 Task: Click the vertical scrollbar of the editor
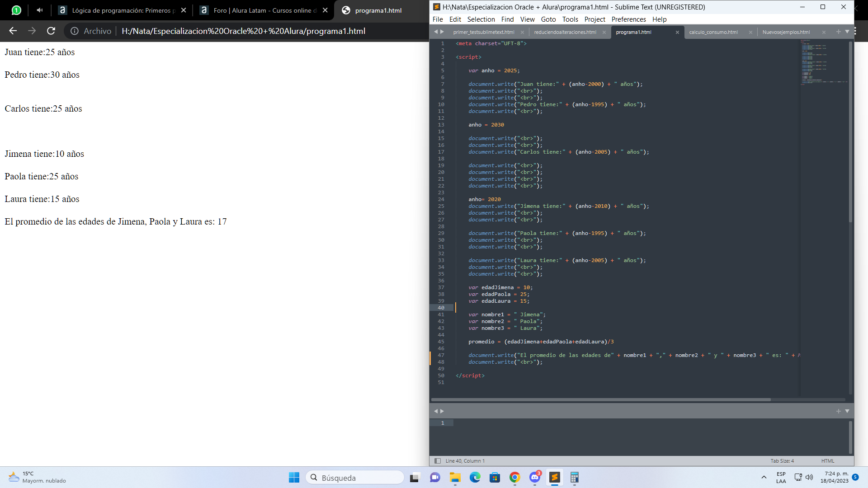tap(850, 131)
